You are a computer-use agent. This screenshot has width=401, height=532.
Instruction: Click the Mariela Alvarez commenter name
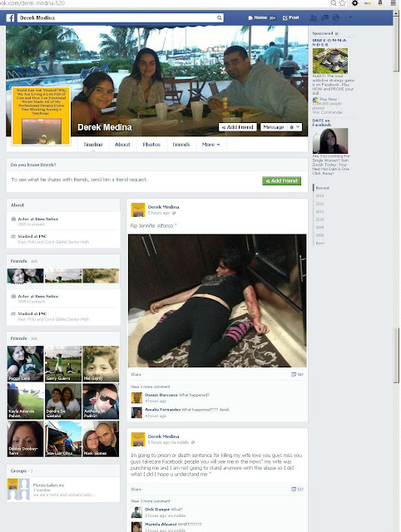[161, 525]
